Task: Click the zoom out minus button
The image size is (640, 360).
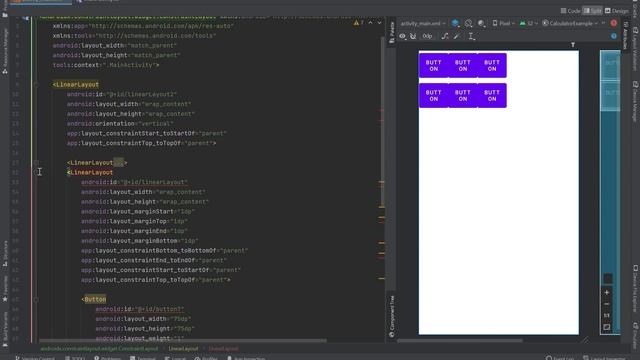Action: pyautogui.click(x=607, y=304)
